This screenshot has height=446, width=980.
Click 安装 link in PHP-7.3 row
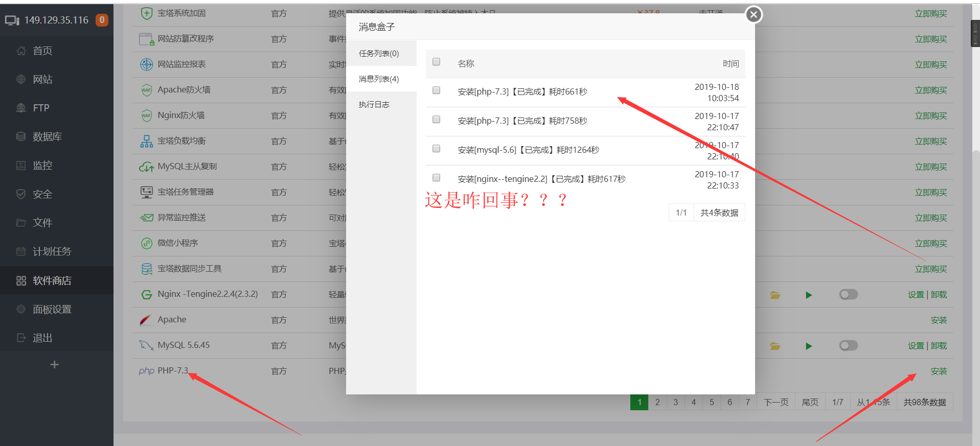point(939,371)
